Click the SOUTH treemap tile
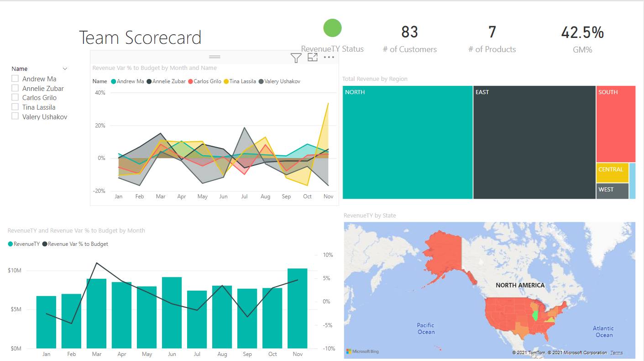Screen dimensions: 644x361 [616, 124]
